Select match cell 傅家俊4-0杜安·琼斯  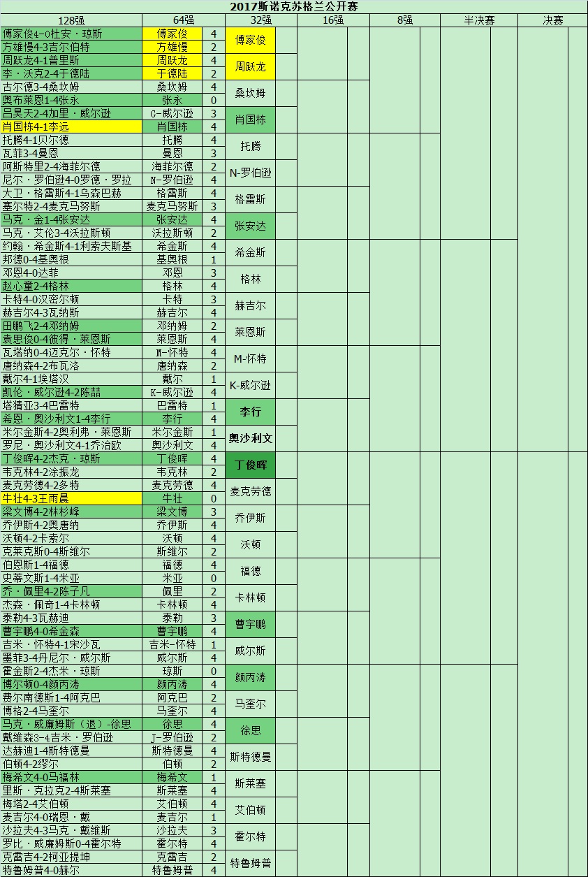coord(71,34)
